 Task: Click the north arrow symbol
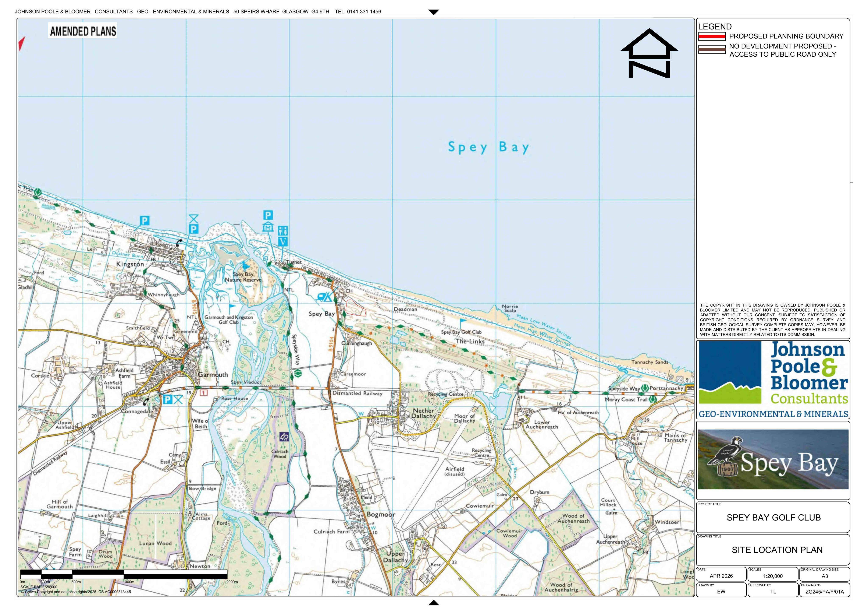649,53
